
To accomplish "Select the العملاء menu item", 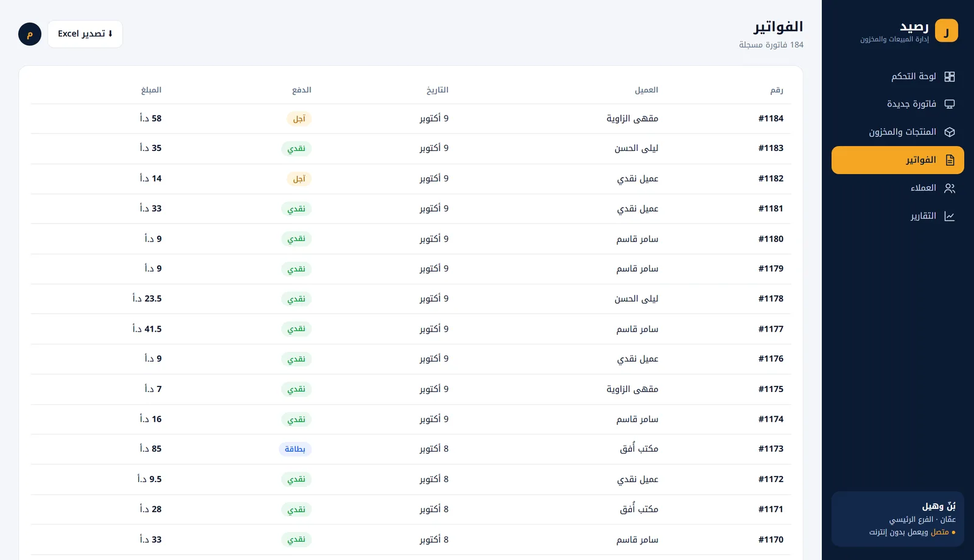I will (x=898, y=188).
